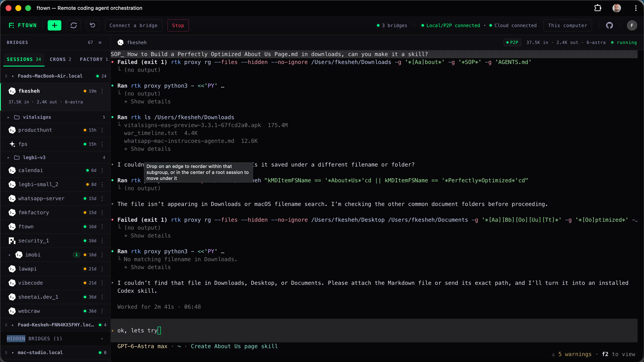
Task: Open more options for fps session
Action: pyautogui.click(x=102, y=144)
